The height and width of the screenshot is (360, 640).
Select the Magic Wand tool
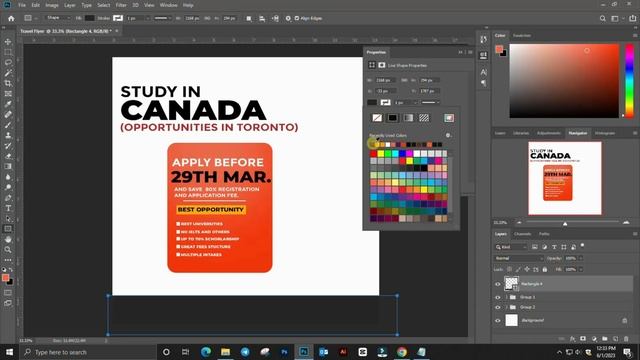(8, 73)
